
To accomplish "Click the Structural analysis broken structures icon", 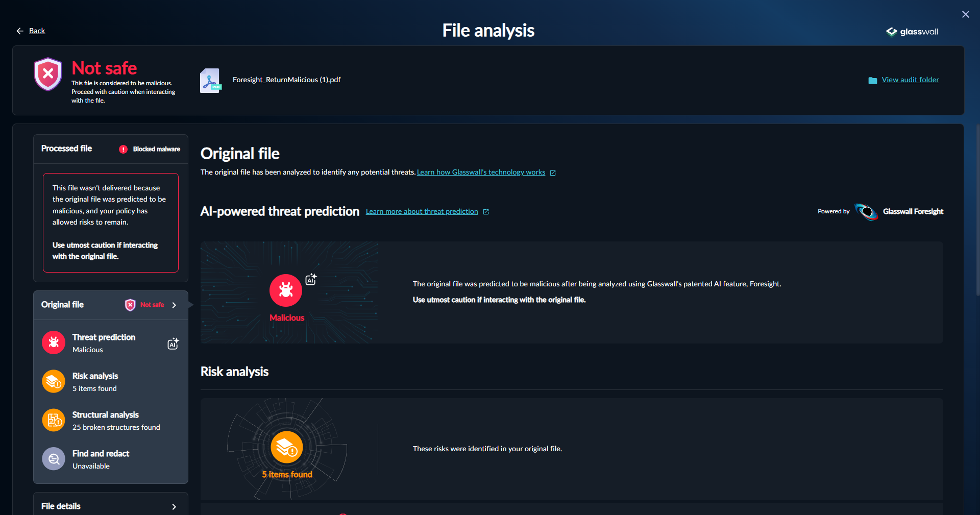I will 53,420.
